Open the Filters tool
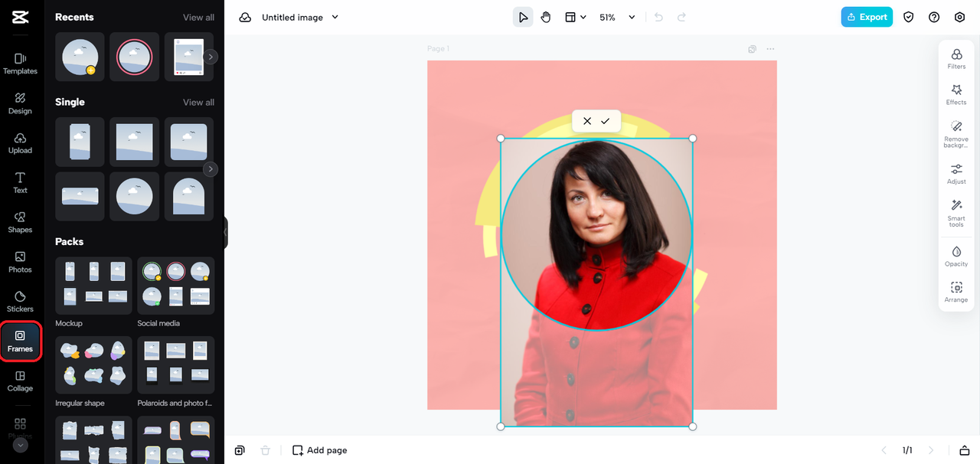The width and height of the screenshot is (980, 464). (x=956, y=59)
